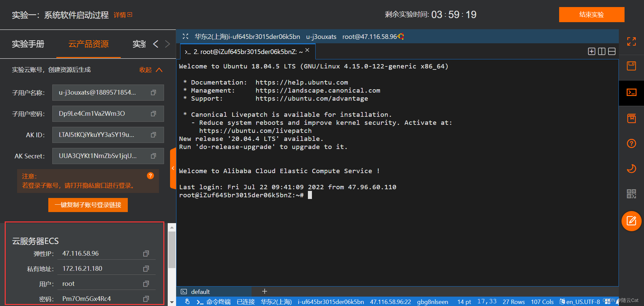The image size is (644, 306).
Task: Click 华东2(上海) in the status bar
Action: 276,302
